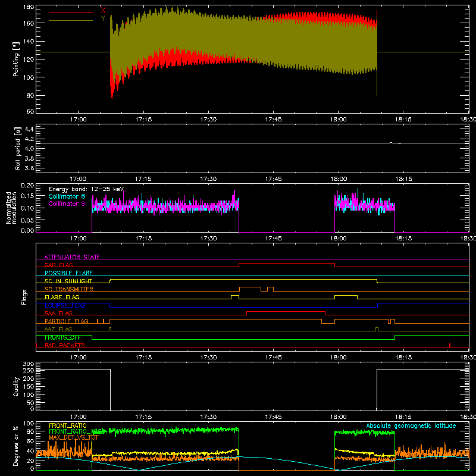This screenshot has height=476, width=476.
Task: Click the 4.0 tick on Roll period axis
Action: pos(29,149)
